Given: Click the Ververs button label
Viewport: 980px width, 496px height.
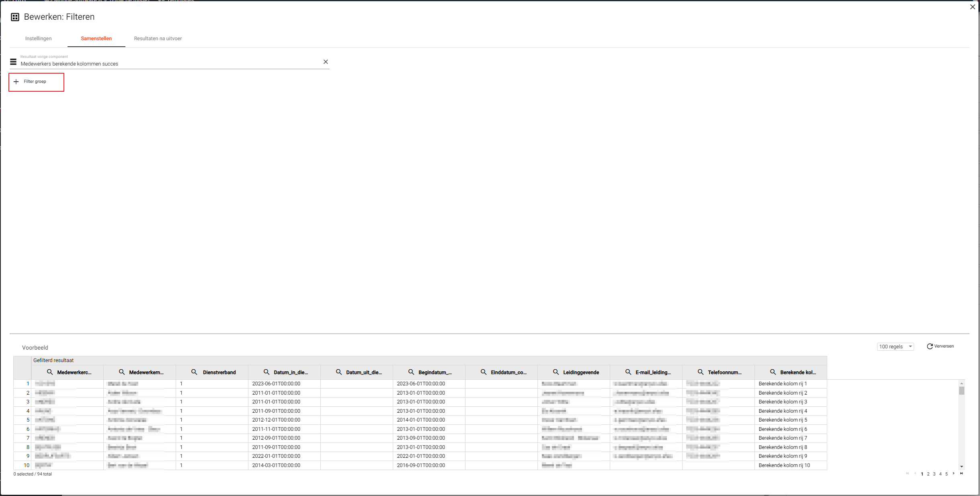Looking at the screenshot, I should pos(944,346).
